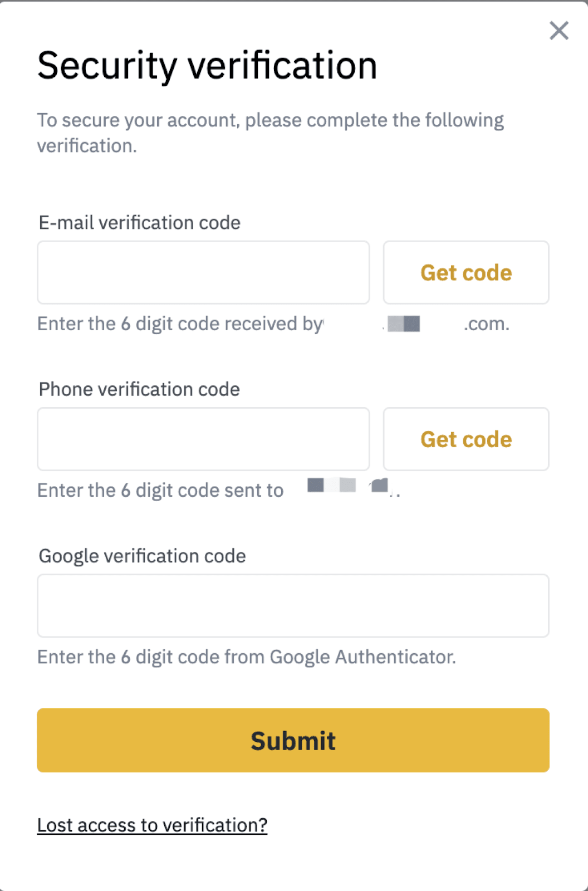
Task: Open the 'Lost access to verification?' link
Action: [152, 825]
